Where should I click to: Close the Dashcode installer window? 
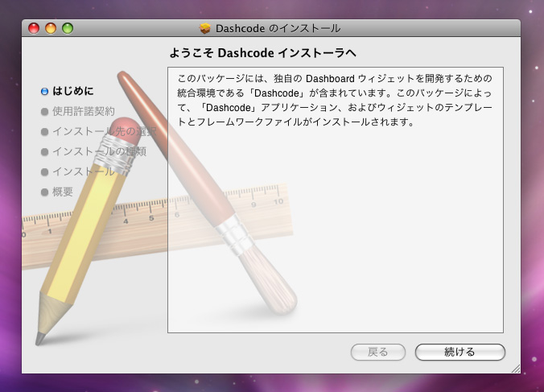[x=34, y=28]
